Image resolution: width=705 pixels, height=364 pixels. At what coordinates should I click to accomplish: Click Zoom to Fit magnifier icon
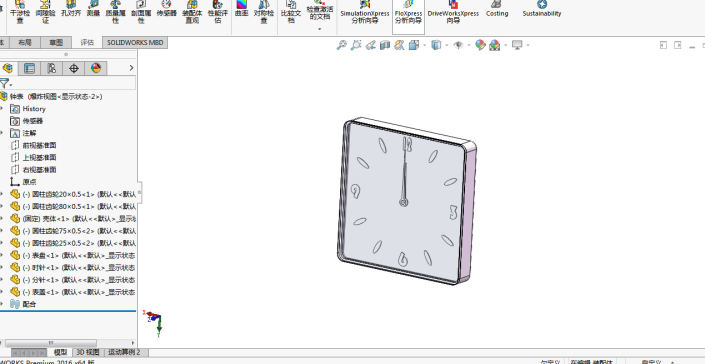point(342,45)
